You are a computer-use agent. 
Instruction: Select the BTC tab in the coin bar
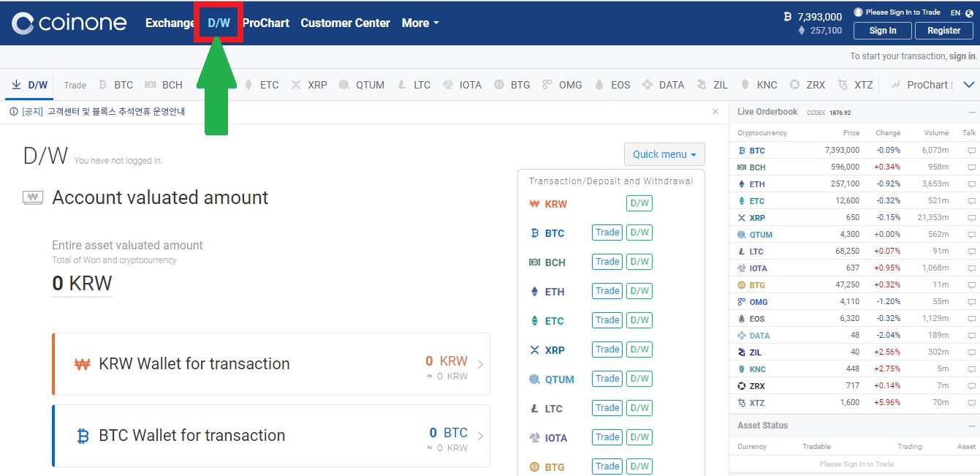tap(116, 85)
